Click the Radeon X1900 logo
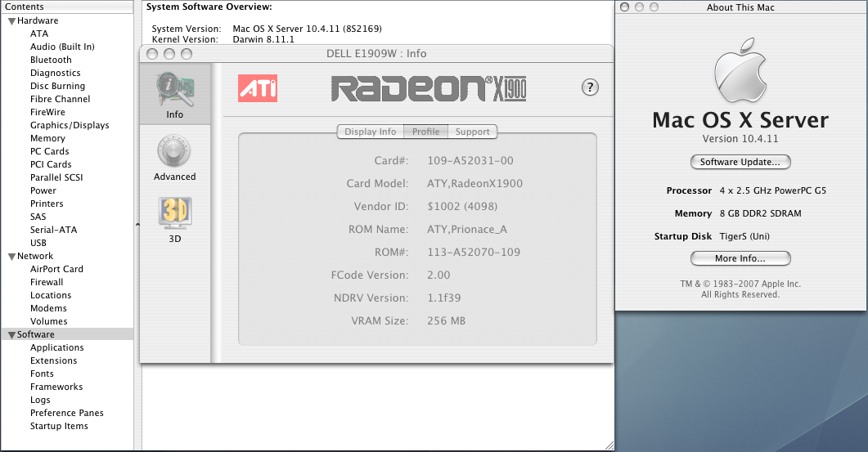 pyautogui.click(x=429, y=88)
